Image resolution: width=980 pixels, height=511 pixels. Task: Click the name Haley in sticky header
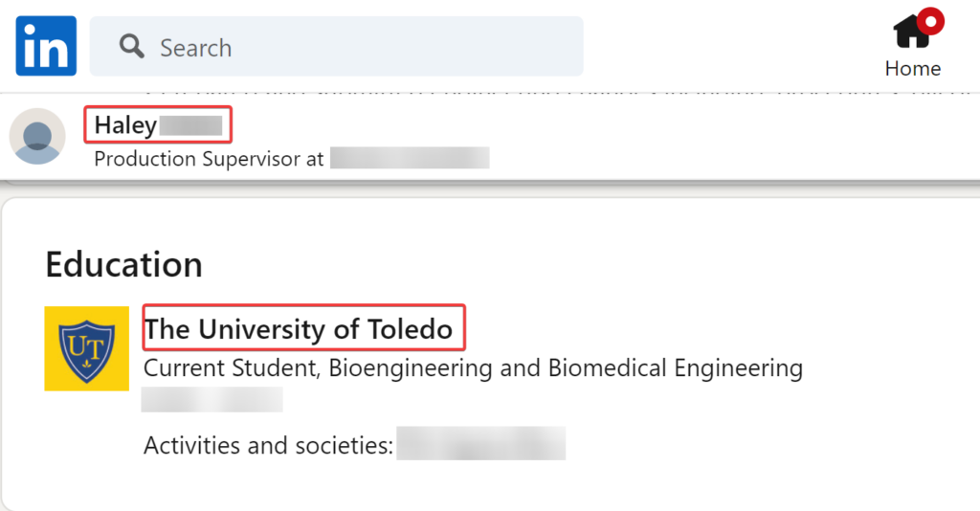(125, 125)
